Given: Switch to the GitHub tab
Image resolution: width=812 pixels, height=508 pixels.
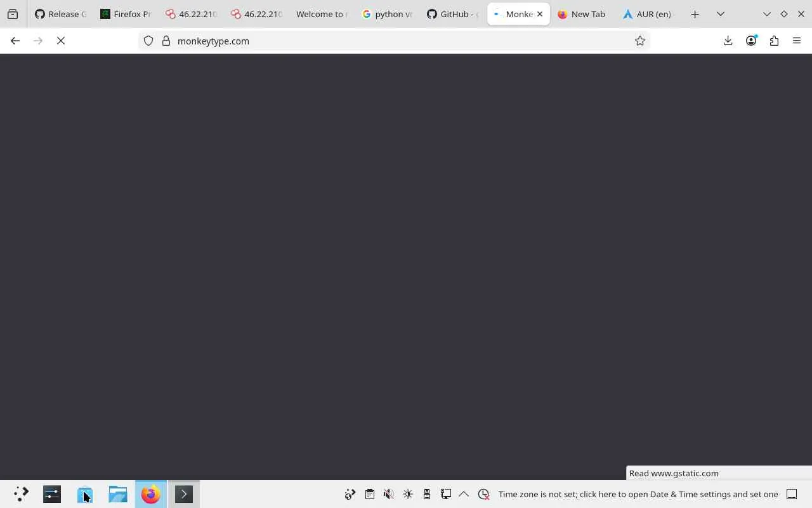Looking at the screenshot, I should point(452,14).
